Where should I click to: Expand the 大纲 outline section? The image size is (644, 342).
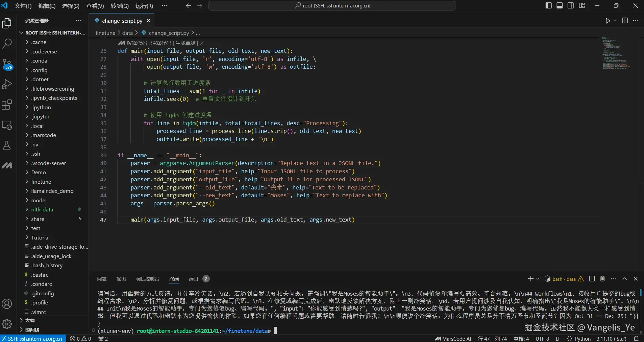click(x=30, y=320)
